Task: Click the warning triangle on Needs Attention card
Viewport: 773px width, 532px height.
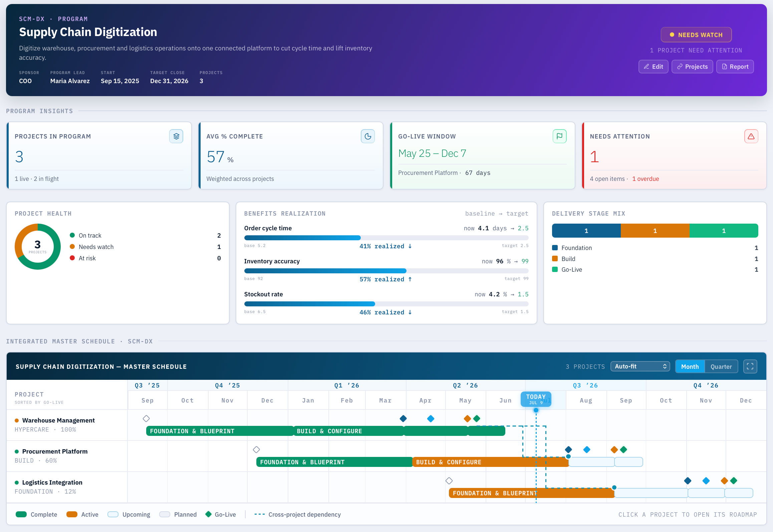Action: [751, 136]
